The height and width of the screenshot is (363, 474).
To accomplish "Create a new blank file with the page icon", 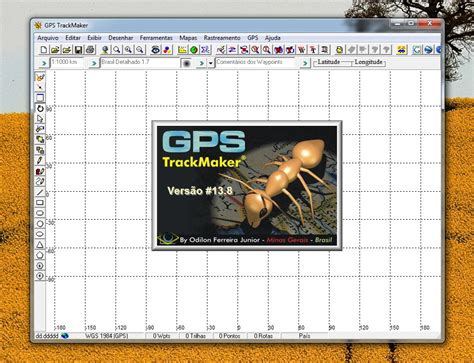I will pyautogui.click(x=43, y=50).
